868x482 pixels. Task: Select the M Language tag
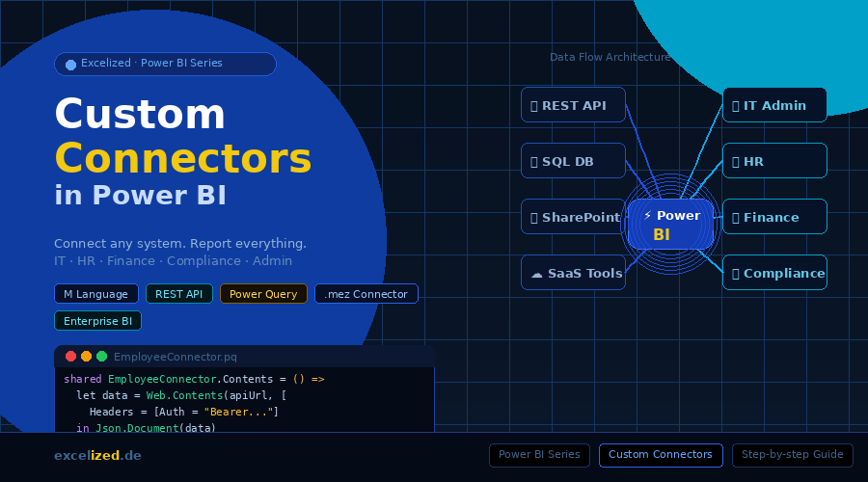(95, 294)
